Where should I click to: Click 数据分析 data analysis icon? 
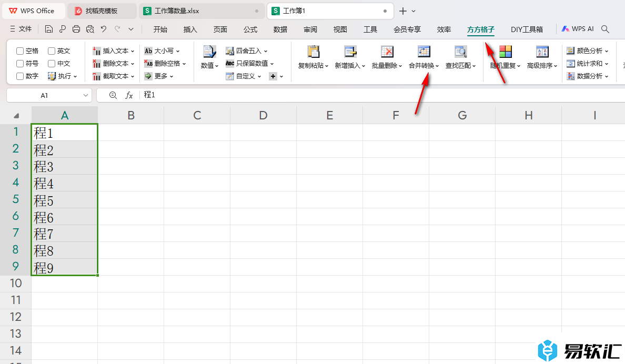(570, 76)
